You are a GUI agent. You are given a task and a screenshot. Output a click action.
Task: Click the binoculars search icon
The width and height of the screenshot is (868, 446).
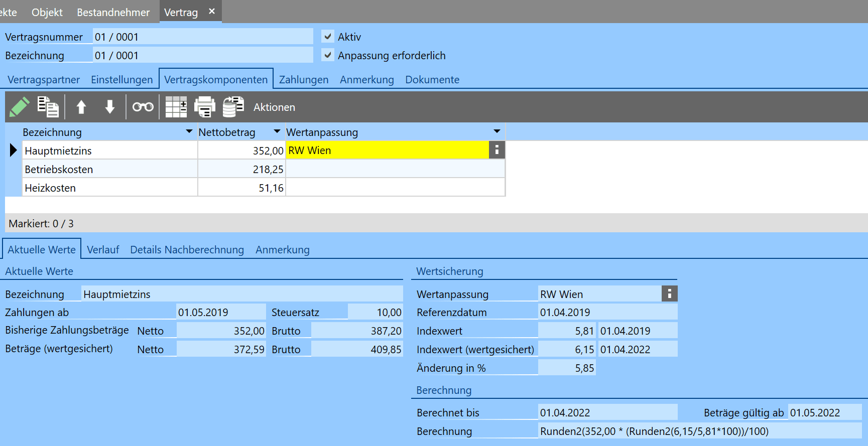point(143,107)
